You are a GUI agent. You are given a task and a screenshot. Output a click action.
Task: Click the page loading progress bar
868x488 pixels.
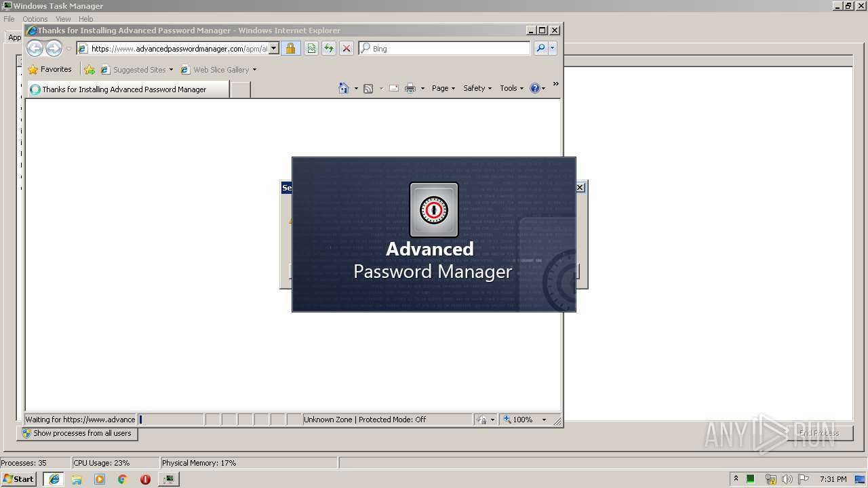pos(171,420)
